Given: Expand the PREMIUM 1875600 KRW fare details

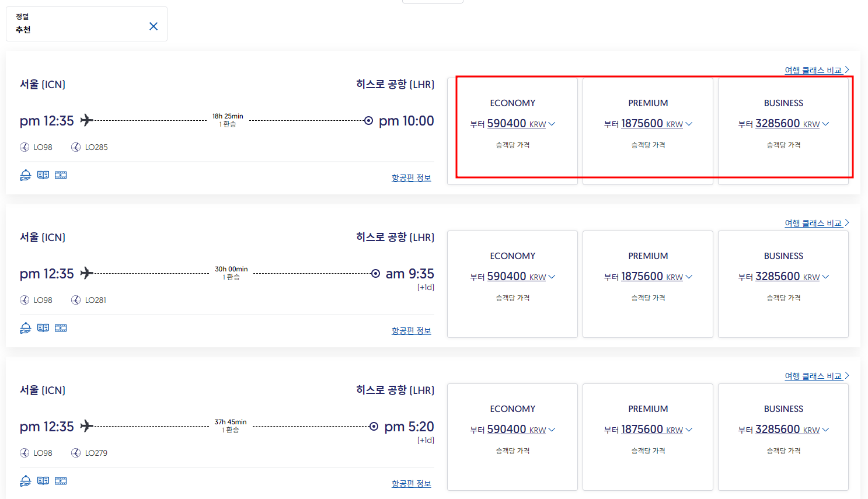Looking at the screenshot, I should coord(689,123).
